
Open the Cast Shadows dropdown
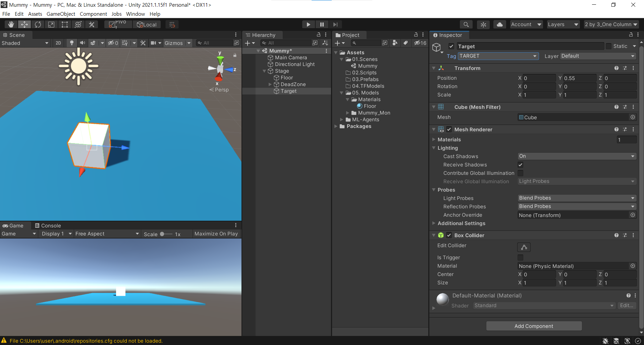[577, 156]
